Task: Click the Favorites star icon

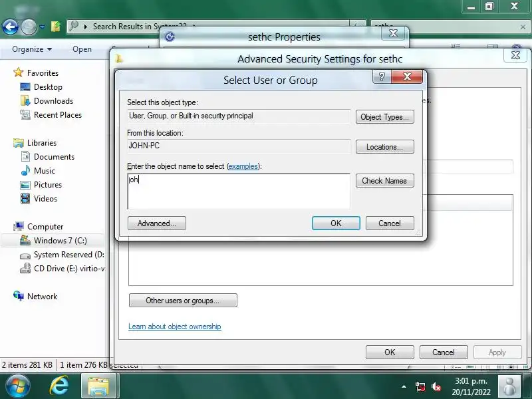Action: pos(18,72)
